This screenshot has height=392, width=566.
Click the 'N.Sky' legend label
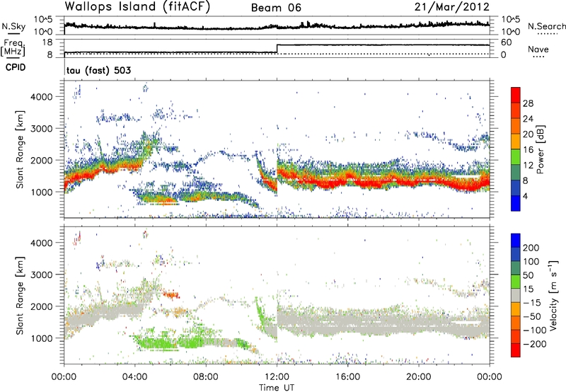13,26
